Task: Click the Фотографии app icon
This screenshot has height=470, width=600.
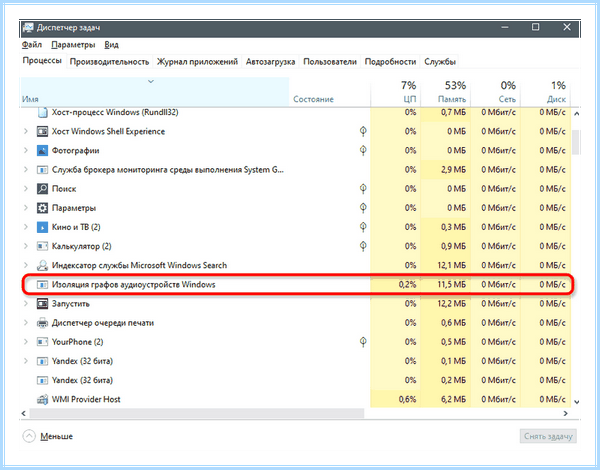Action: click(42, 150)
